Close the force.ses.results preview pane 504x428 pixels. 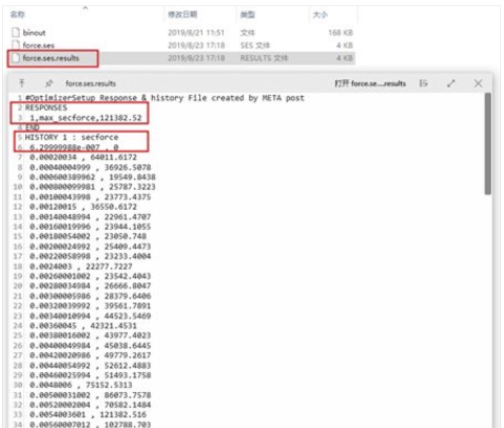[478, 83]
